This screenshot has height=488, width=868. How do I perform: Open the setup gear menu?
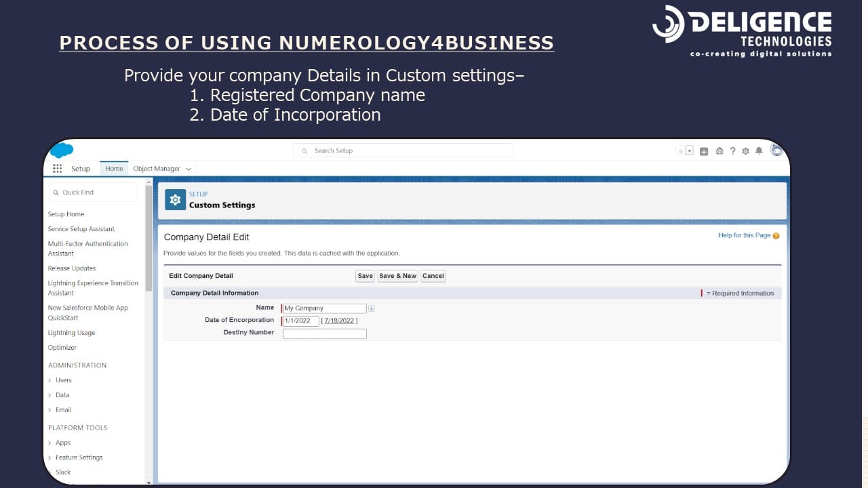pos(745,151)
